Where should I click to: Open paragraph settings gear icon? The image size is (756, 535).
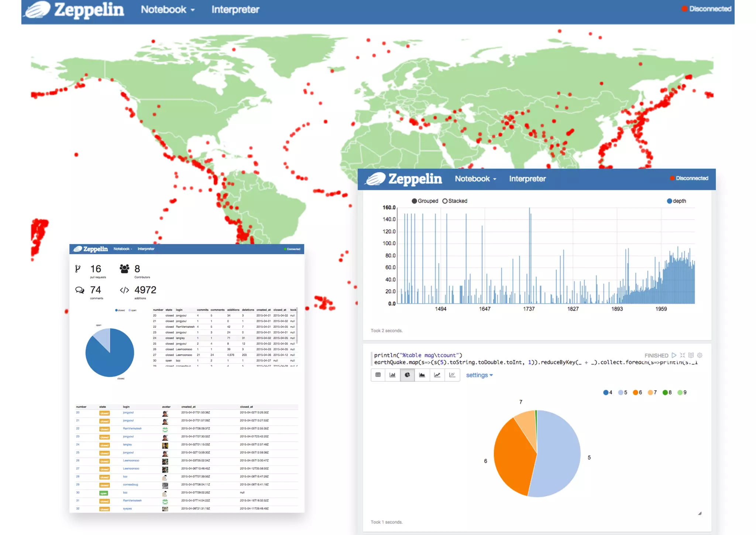(x=700, y=355)
